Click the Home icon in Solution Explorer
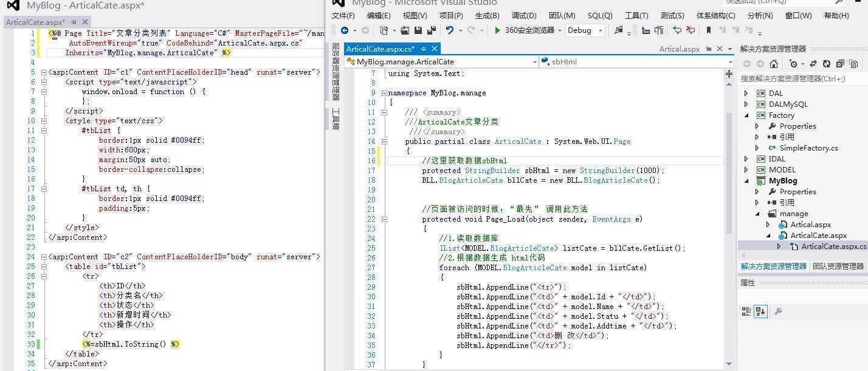This screenshot has height=371, width=868. click(774, 64)
